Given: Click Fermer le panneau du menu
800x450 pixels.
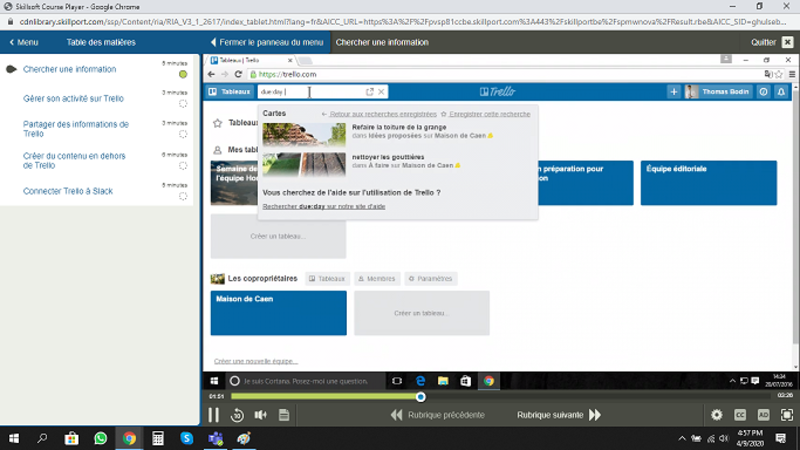Looking at the screenshot, I should pos(267,42).
